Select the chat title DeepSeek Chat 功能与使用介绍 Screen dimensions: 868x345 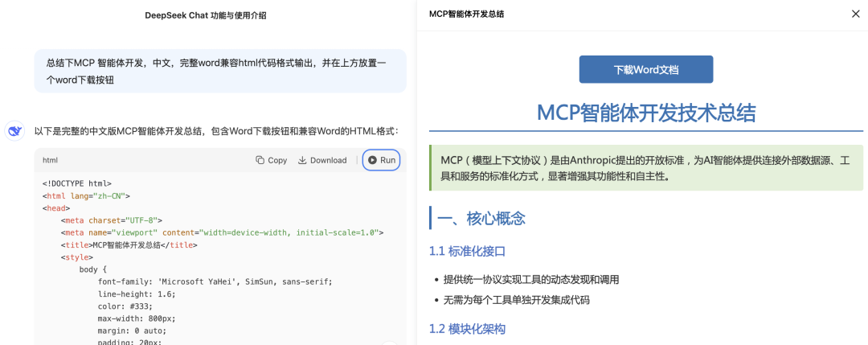pos(206,15)
